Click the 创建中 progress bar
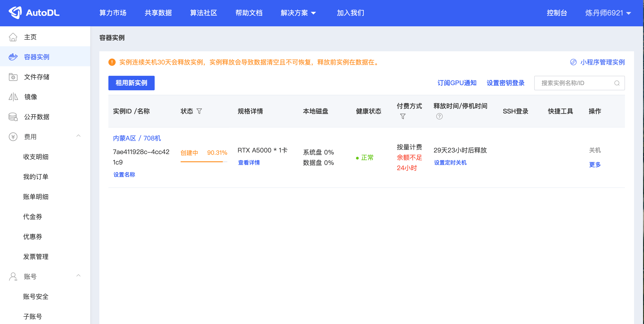 coord(204,162)
